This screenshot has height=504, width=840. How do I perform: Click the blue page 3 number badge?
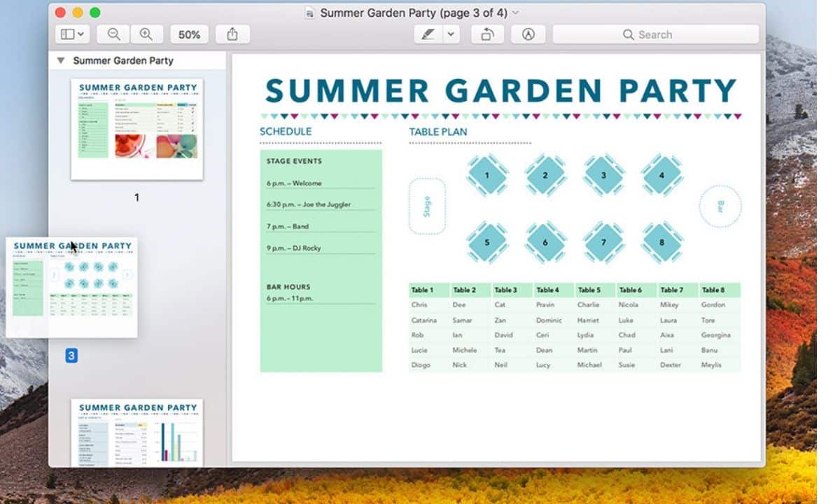(71, 356)
